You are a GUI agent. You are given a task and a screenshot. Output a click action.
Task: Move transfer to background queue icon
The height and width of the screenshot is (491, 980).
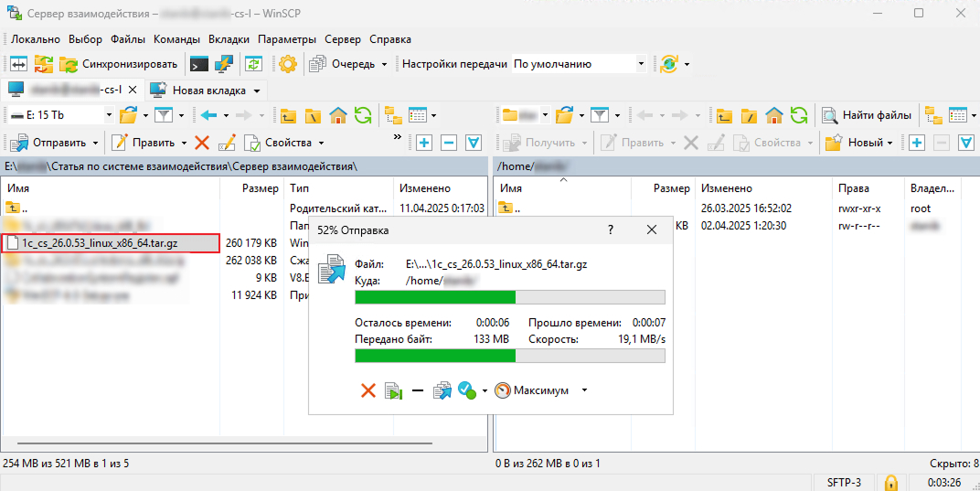tap(442, 391)
